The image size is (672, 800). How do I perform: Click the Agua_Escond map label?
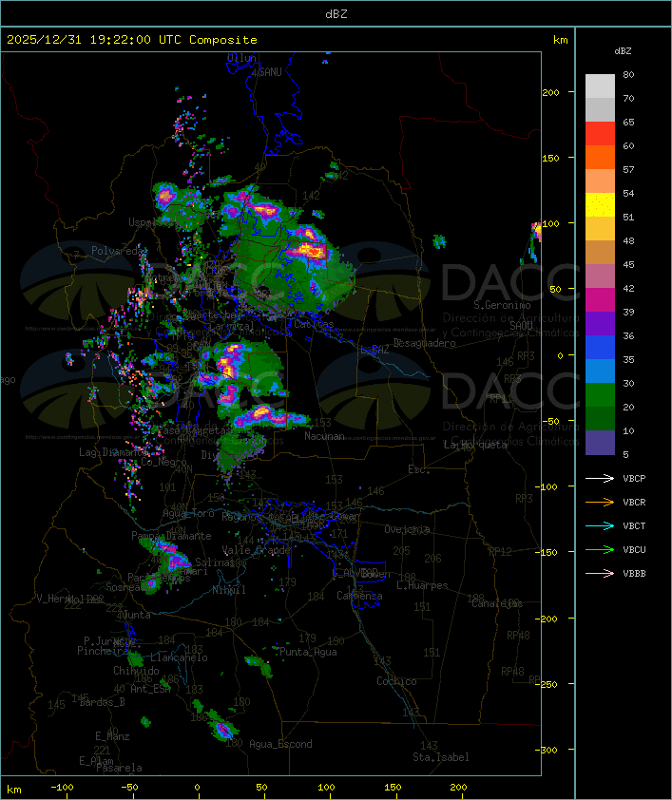(280, 744)
